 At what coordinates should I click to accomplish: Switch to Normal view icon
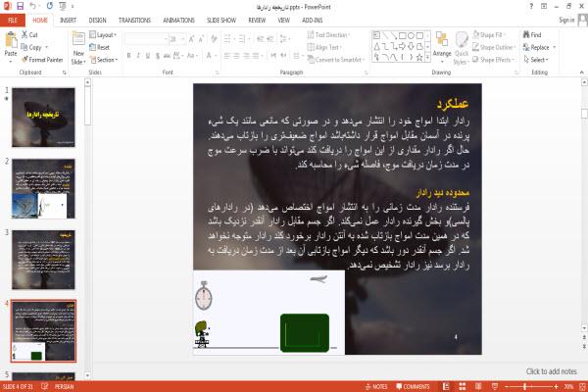tap(446, 386)
